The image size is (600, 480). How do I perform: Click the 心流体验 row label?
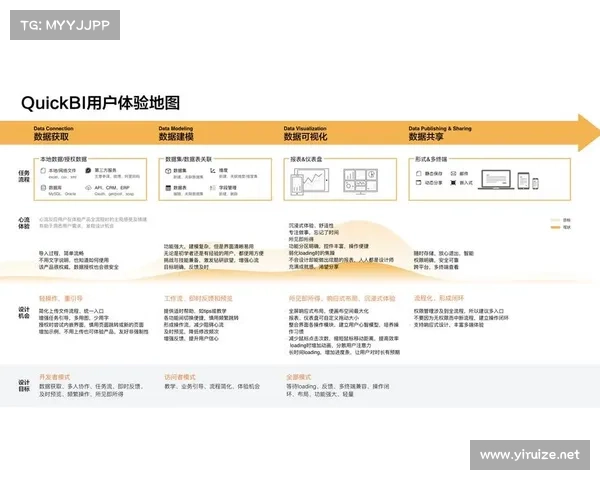[x=24, y=223]
